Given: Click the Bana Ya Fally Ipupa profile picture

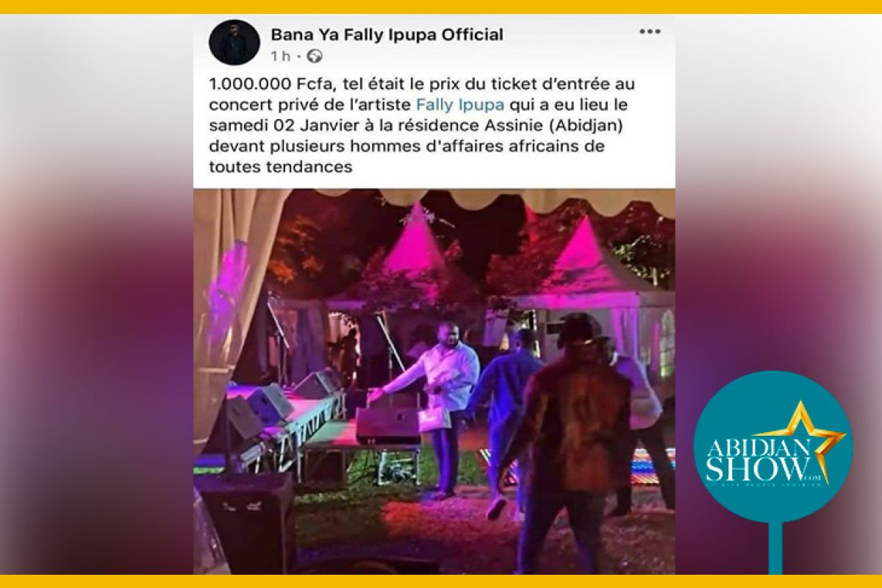Looking at the screenshot, I should pyautogui.click(x=234, y=42).
